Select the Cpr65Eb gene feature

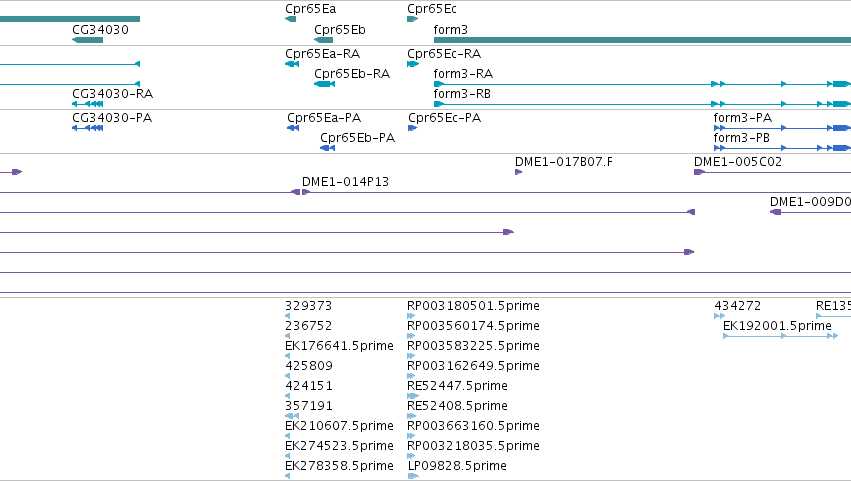(x=323, y=40)
